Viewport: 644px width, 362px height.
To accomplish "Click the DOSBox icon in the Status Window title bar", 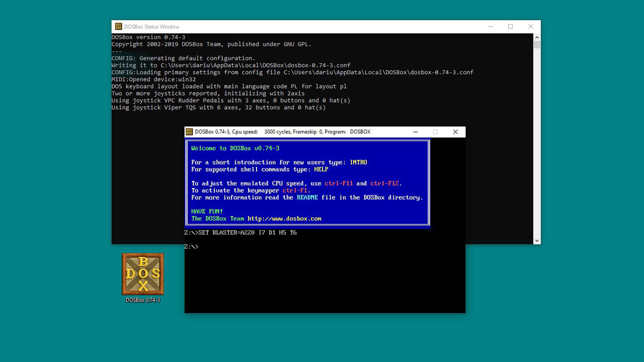I will click(118, 26).
